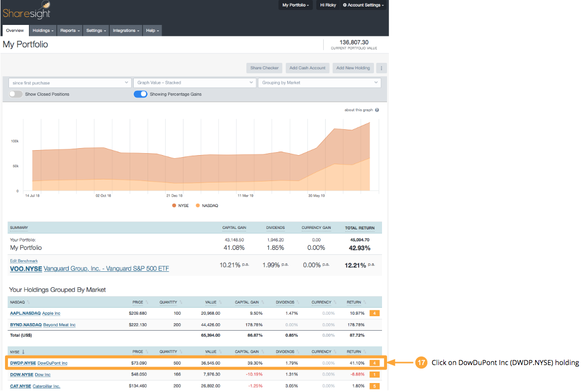Open the Beyond Meat Inc link
This screenshot has width=582, height=392.
point(59,325)
